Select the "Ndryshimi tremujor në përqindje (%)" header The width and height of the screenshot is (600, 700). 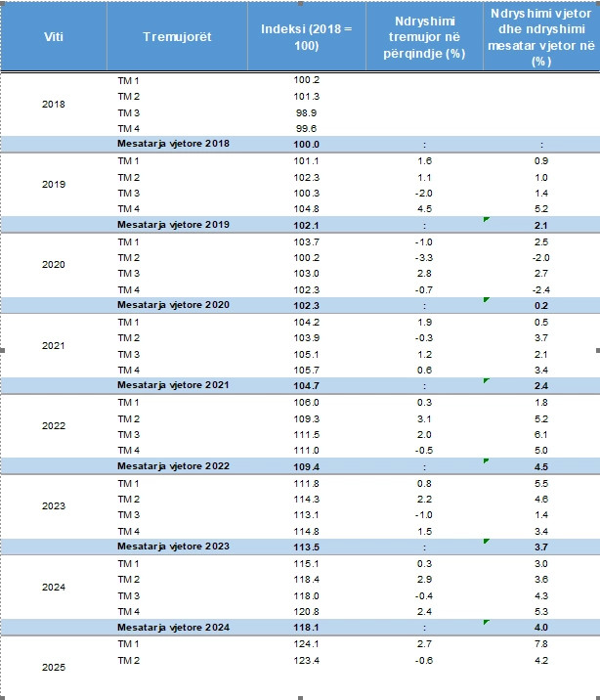(423, 36)
